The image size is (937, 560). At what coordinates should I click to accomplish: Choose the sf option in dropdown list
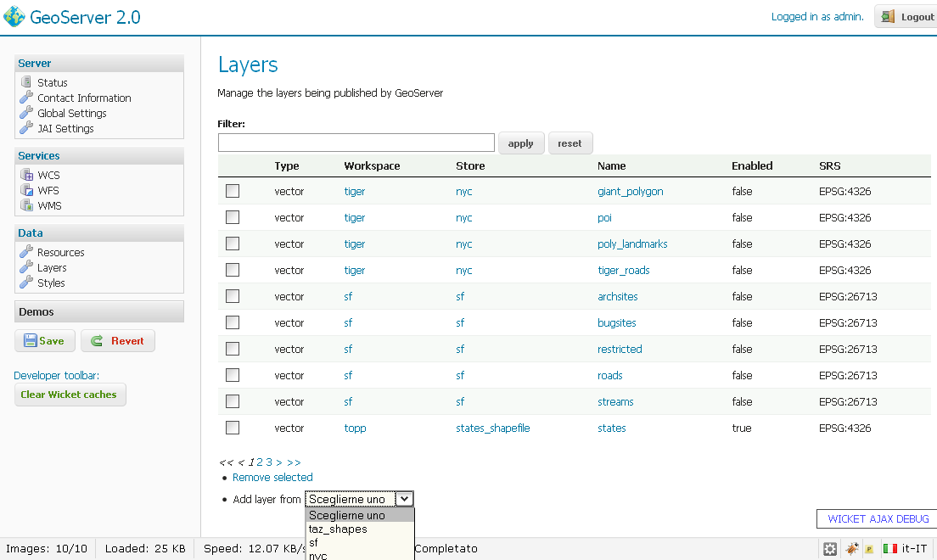point(360,543)
